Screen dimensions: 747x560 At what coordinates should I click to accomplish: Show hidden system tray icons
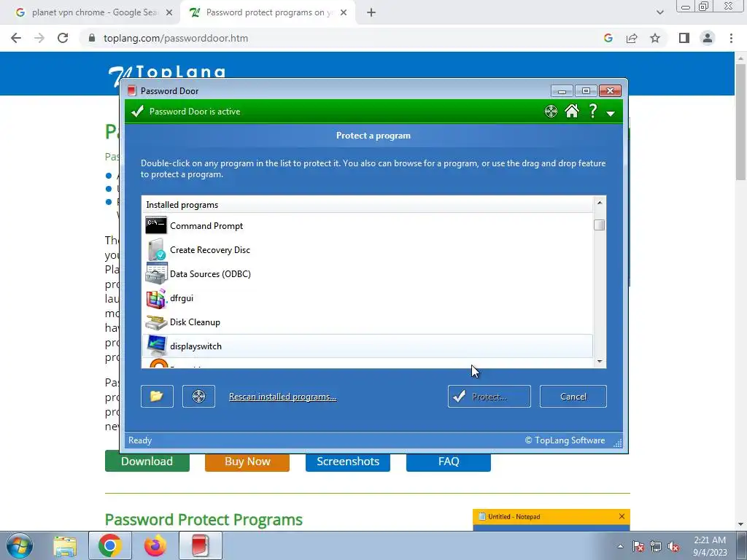(620, 547)
